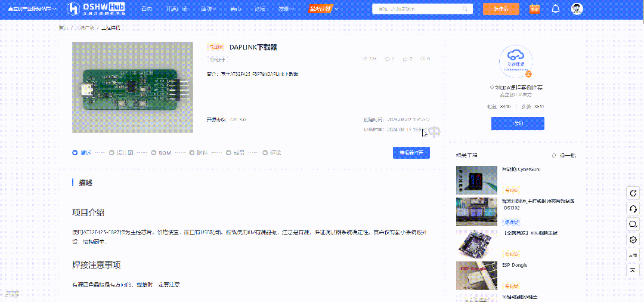The width and height of the screenshot is (644, 302).
Task: Expand the 星火计划 dropdown arrow
Action: [x=337, y=8]
